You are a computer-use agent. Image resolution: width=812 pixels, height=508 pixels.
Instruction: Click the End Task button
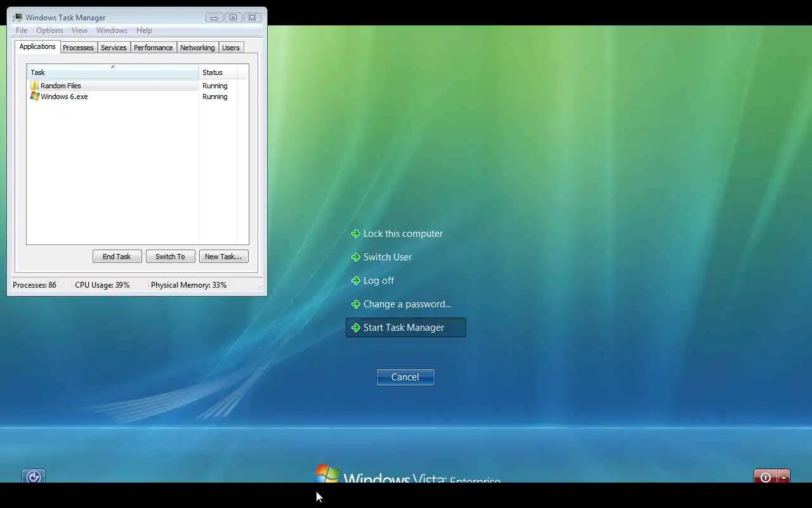point(117,257)
